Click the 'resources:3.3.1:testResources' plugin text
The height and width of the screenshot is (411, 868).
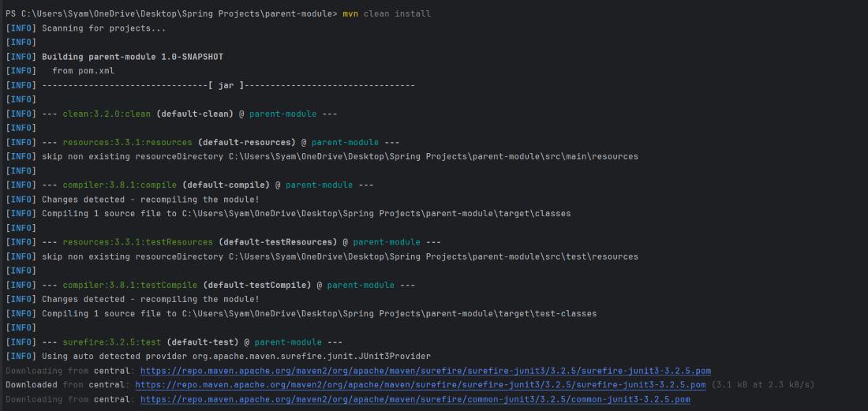click(137, 241)
